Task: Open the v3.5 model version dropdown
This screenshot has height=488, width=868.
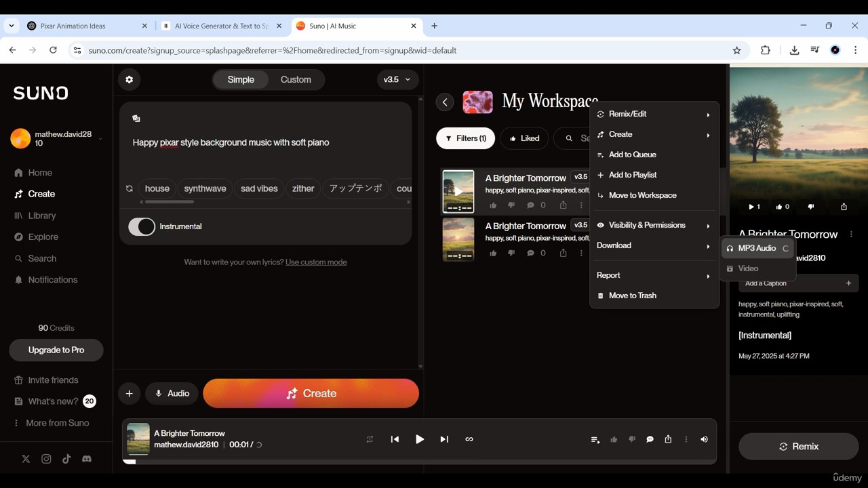Action: point(397,79)
